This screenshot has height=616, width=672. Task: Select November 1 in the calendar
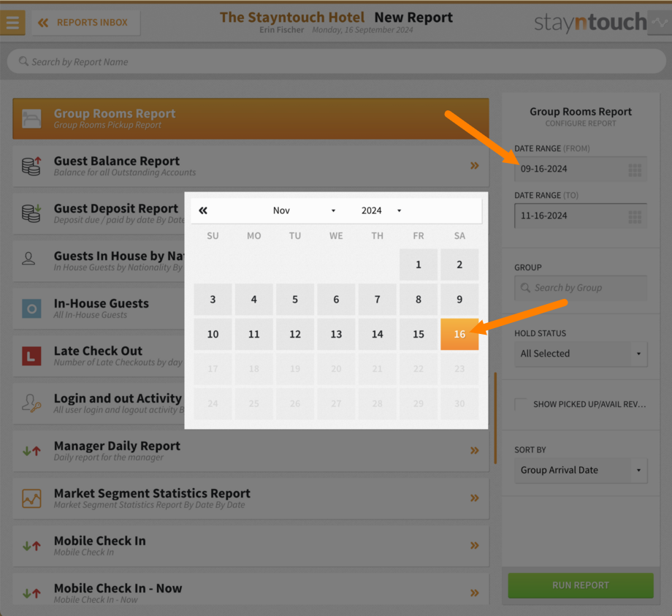(x=419, y=265)
